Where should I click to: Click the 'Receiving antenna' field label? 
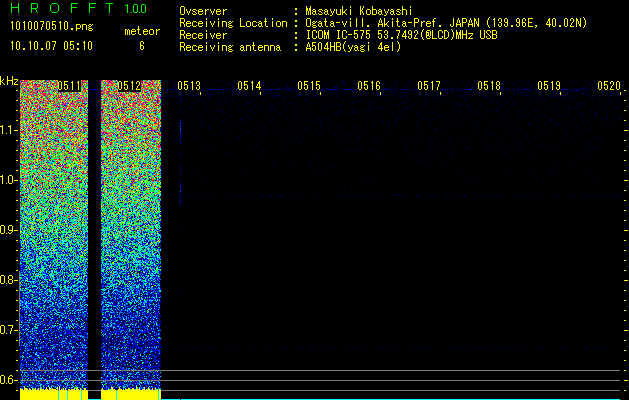(x=230, y=47)
